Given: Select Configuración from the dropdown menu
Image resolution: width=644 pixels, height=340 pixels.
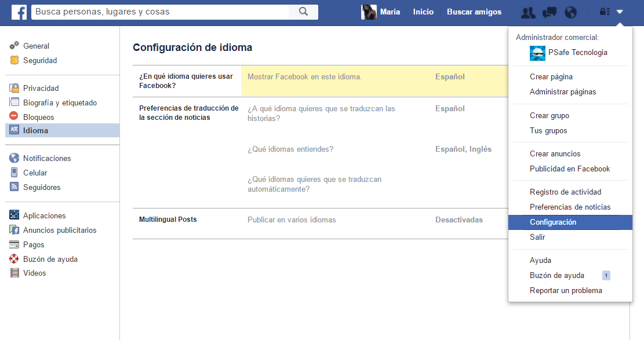Looking at the screenshot, I should tap(553, 222).
